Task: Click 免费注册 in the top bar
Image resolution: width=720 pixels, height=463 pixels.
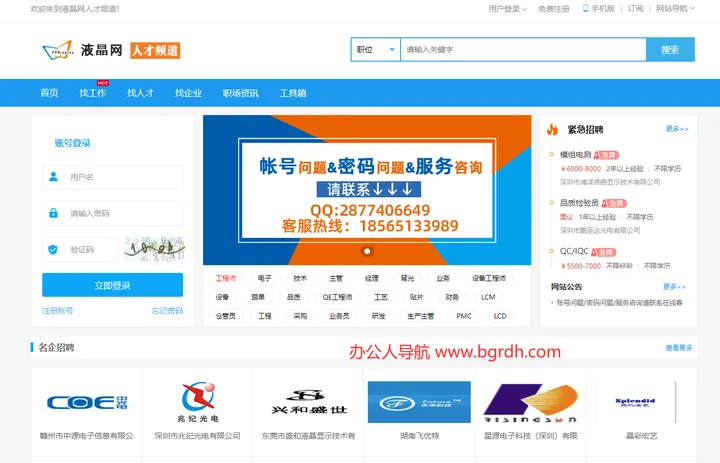Action: (554, 9)
